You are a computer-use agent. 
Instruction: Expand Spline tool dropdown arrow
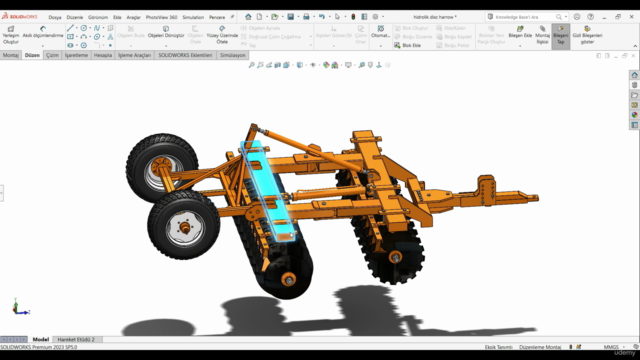[x=103, y=28]
